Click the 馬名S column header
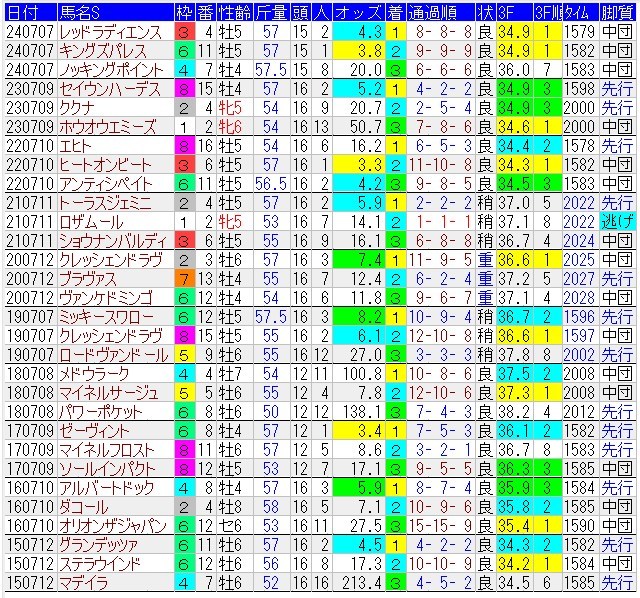The width and height of the screenshot is (640, 598). point(116,13)
